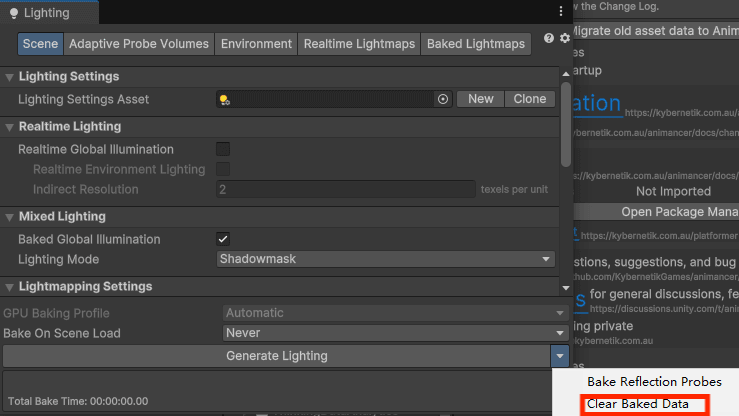
Task: Open the Lighting panel three-dot options menu
Action: coord(561,11)
